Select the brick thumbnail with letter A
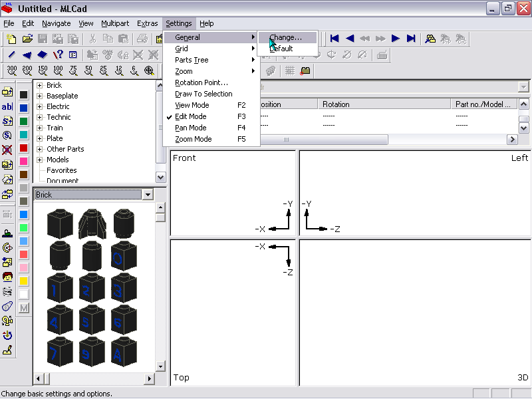532x399 pixels. [124, 352]
